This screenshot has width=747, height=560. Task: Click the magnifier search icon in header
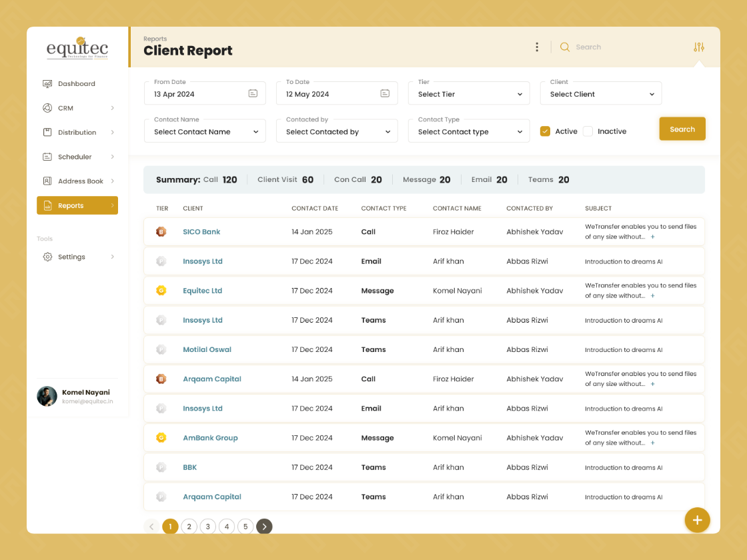point(564,47)
